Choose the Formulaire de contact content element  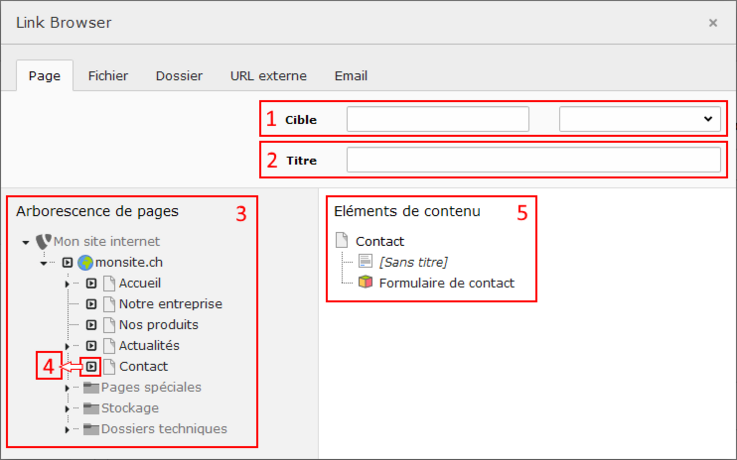(x=446, y=283)
